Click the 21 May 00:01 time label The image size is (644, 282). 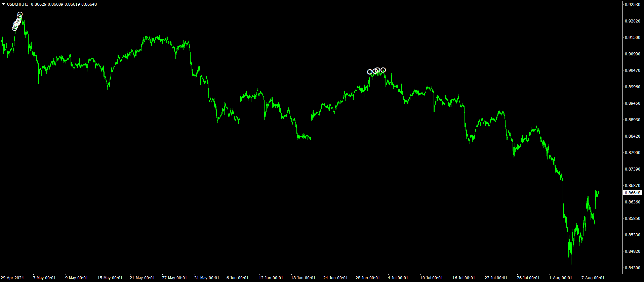point(142,278)
